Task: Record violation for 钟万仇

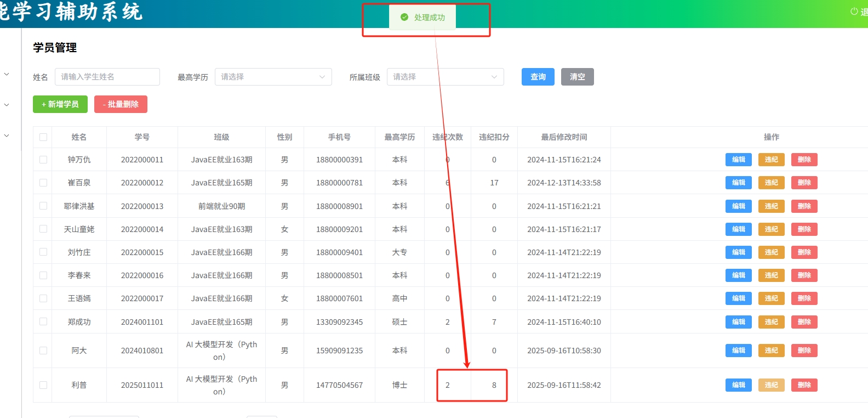Action: pyautogui.click(x=772, y=160)
